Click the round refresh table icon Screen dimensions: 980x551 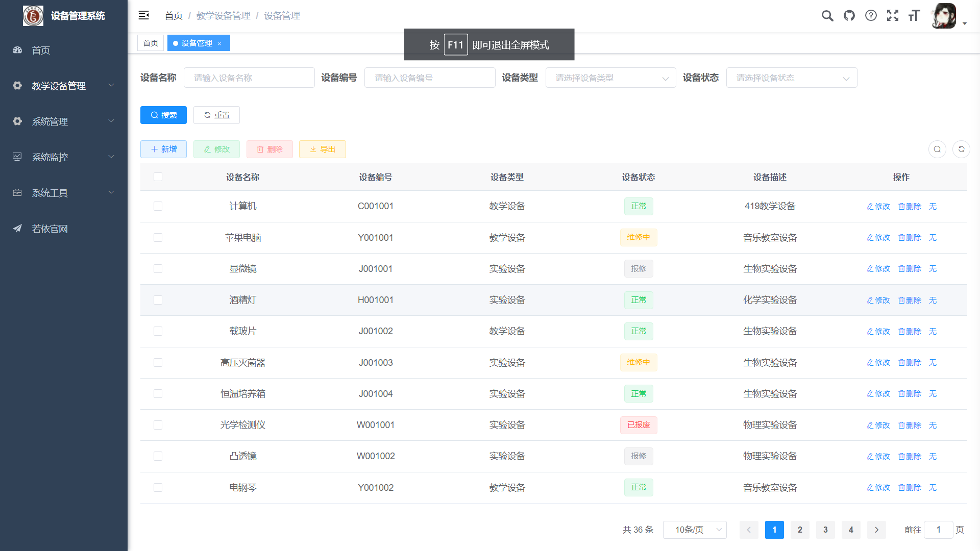961,149
